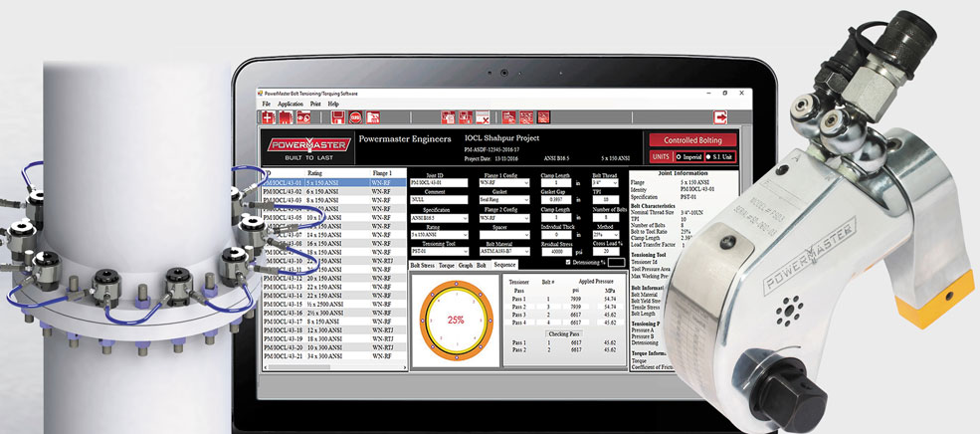
Task: Click the Checking Pass button
Action: [x=564, y=333]
